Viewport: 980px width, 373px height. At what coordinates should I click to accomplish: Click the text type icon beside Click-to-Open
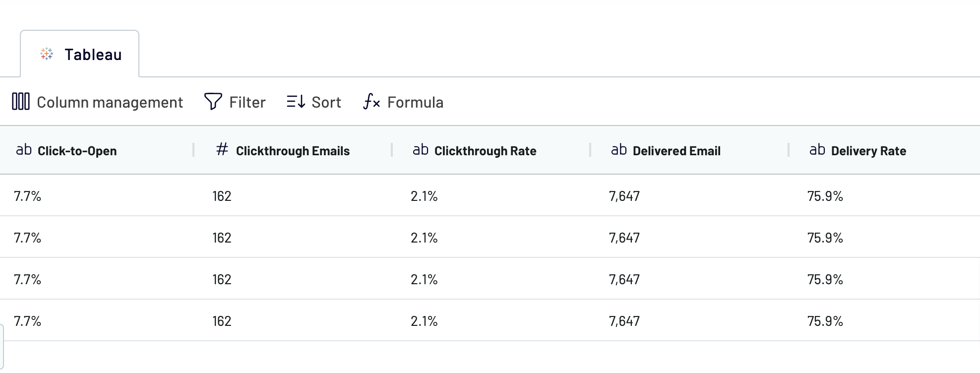(24, 150)
